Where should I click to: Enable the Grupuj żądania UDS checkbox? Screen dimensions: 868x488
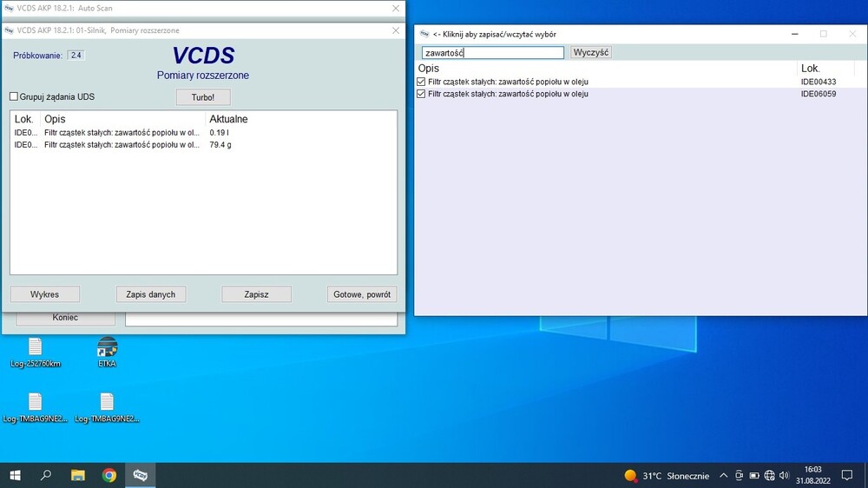[x=14, y=96]
